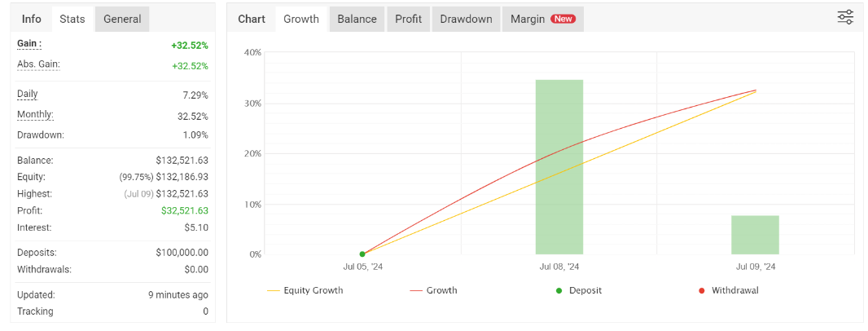The image size is (868, 331).
Task: Toggle the red Growth line legend entry
Action: 433,290
